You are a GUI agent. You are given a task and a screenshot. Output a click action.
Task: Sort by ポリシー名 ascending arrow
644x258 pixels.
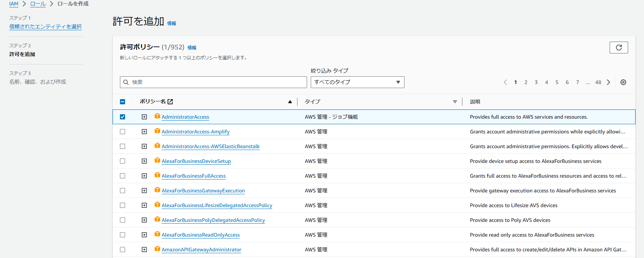point(290,102)
